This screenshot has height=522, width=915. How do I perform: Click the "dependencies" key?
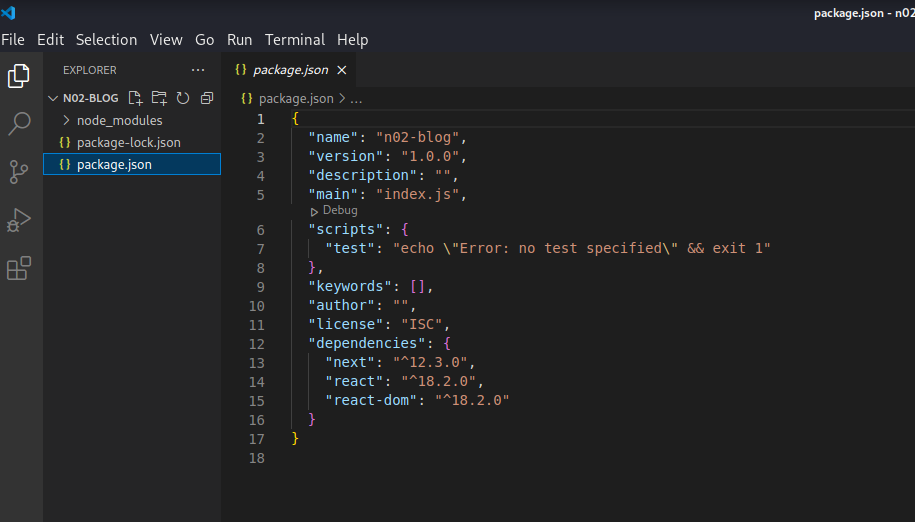367,343
